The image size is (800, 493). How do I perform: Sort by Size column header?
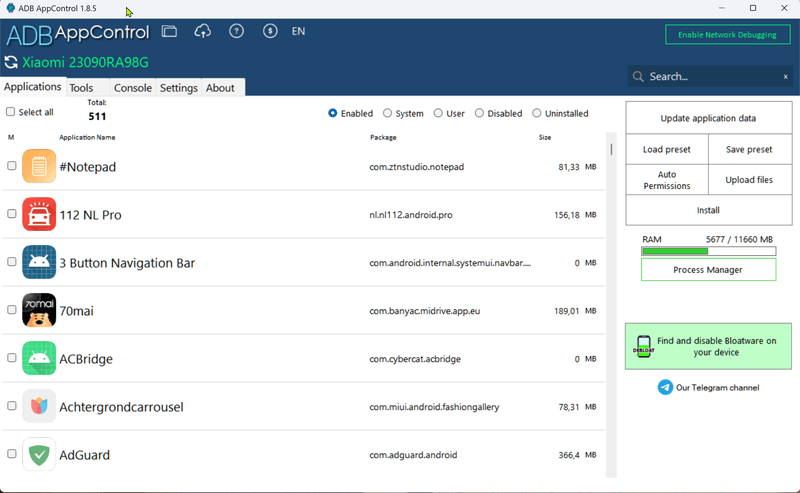(x=545, y=137)
